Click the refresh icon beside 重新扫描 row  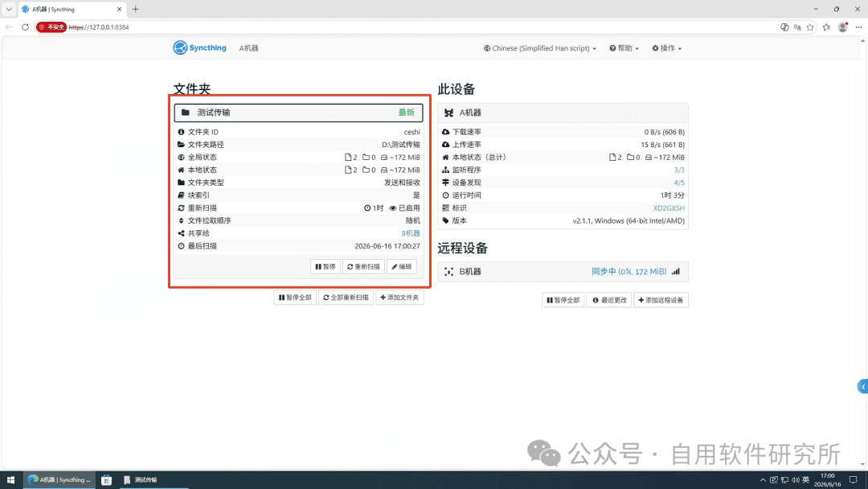[x=181, y=208]
